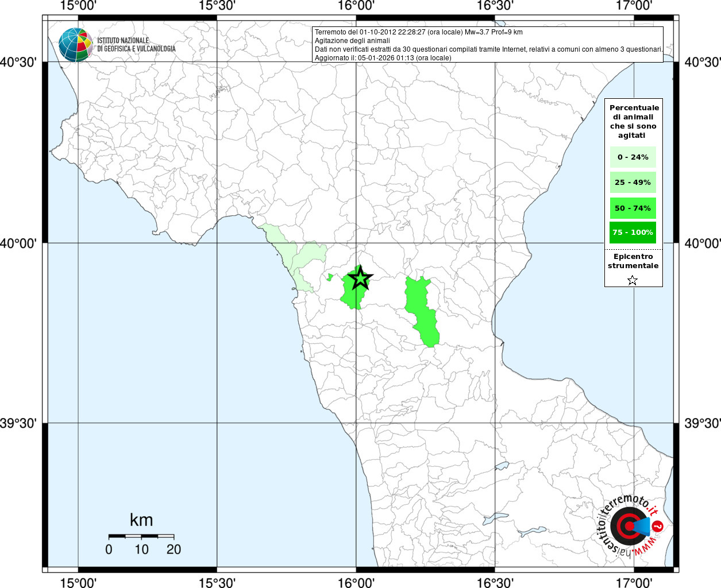Image resolution: width=721 pixels, height=588 pixels.
Task: Click the left 40°00' latitude label
Action: point(18,243)
